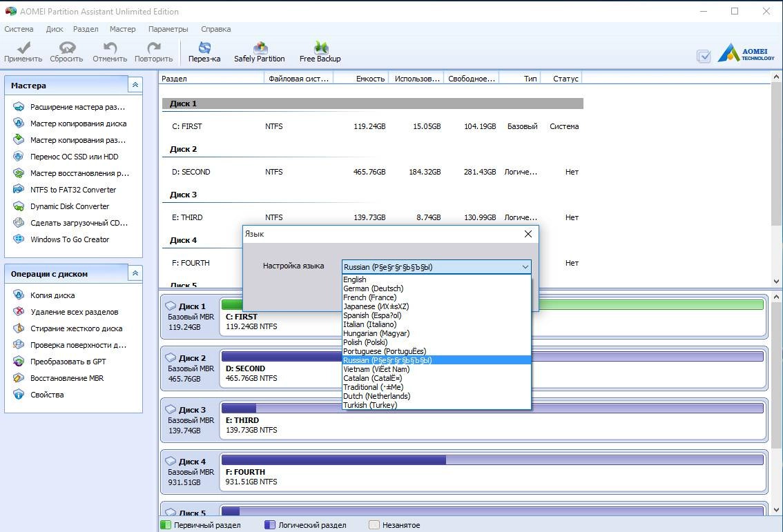Screen dimensions: 783x532
Task: Open Windows To Go Creator
Action: point(70,239)
